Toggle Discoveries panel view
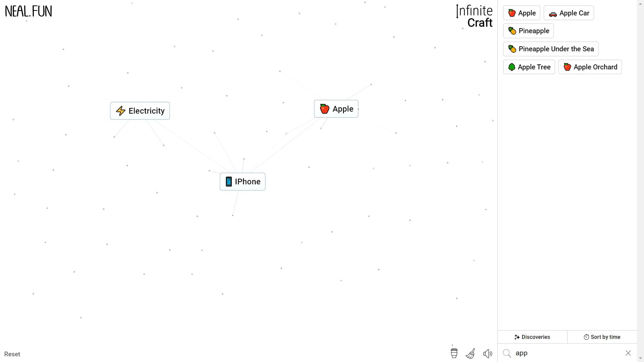This screenshot has width=644, height=362. [532, 337]
